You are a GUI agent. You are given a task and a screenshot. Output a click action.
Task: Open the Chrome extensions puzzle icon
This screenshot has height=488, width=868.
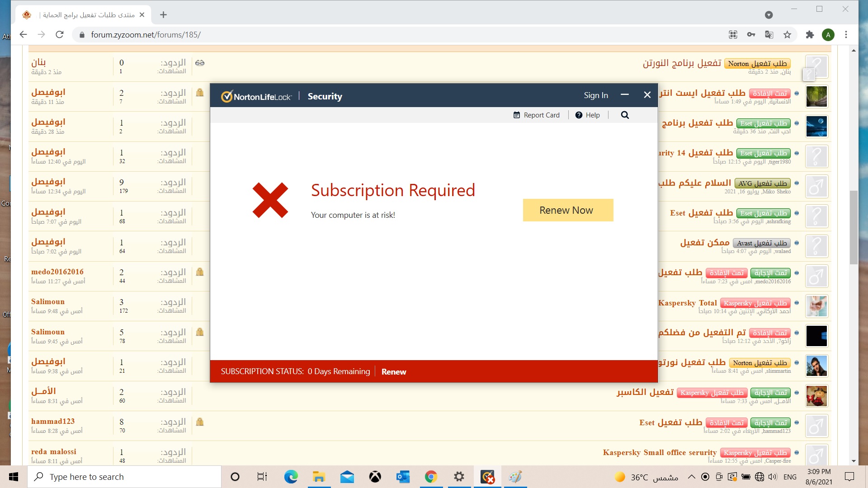(x=810, y=35)
